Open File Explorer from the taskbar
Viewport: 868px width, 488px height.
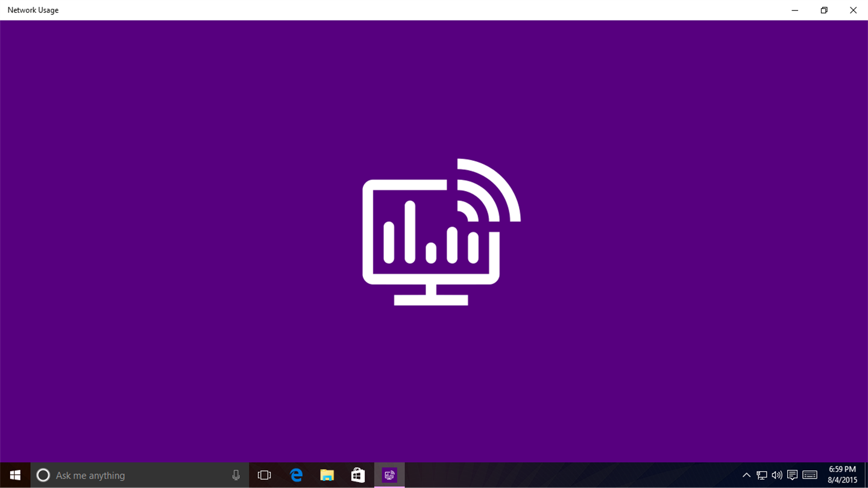pyautogui.click(x=327, y=475)
